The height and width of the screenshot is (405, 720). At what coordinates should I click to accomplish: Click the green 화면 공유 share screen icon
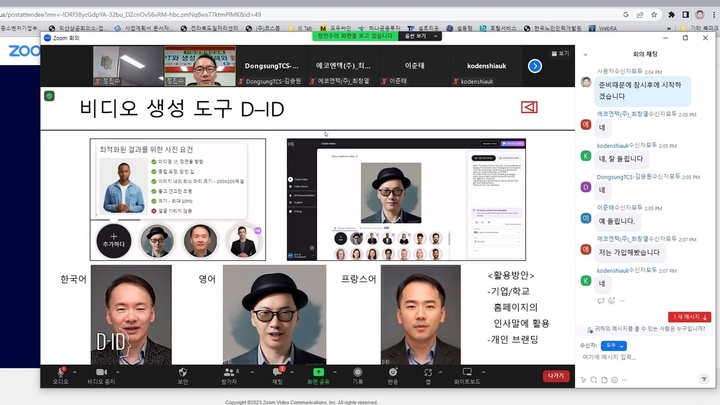pyautogui.click(x=318, y=376)
